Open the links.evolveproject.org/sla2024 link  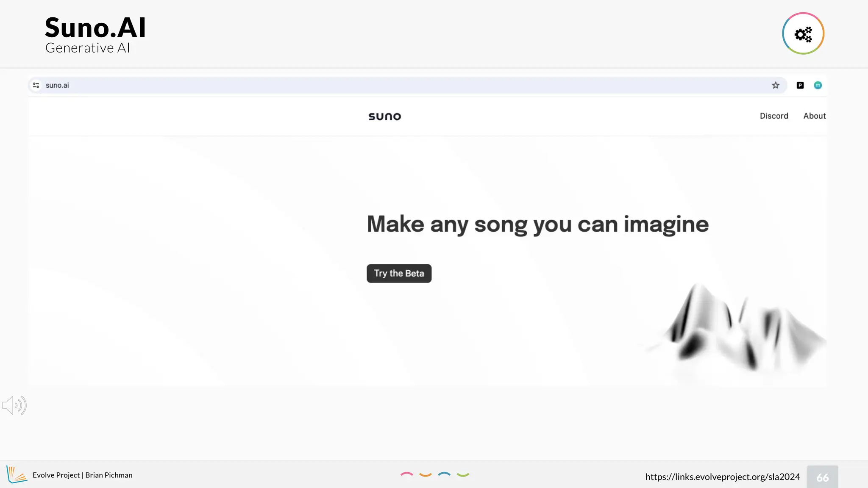click(723, 477)
